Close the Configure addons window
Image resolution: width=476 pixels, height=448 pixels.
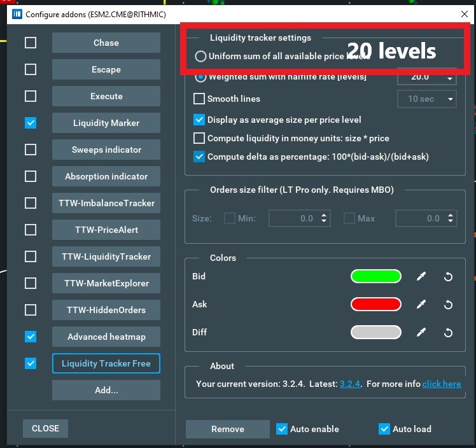pos(462,14)
